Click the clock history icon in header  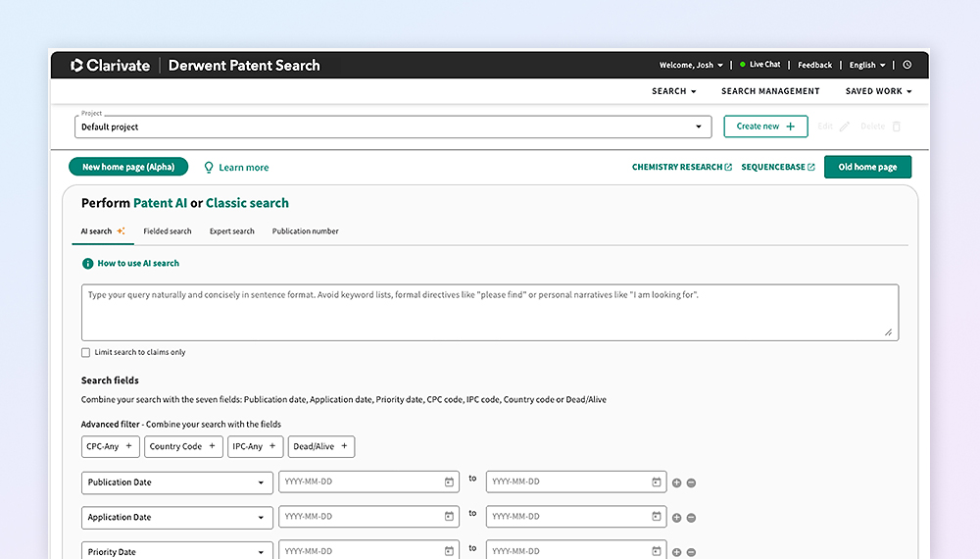906,65
